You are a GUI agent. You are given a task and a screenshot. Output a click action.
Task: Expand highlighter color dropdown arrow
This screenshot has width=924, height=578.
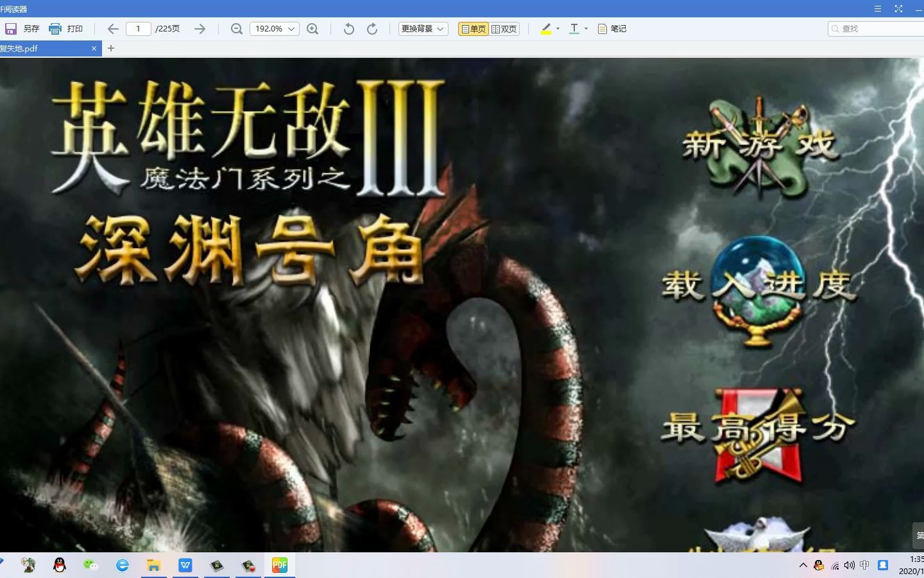pyautogui.click(x=558, y=29)
